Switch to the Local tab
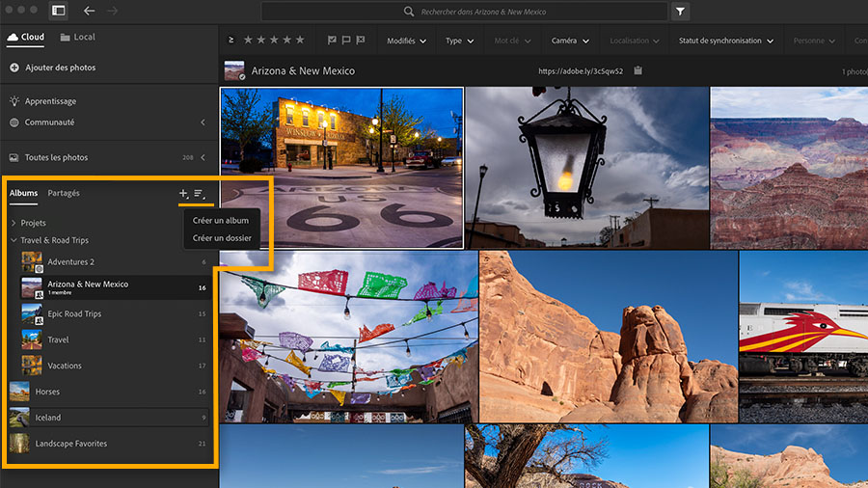The width and height of the screenshot is (868, 488). click(x=77, y=38)
